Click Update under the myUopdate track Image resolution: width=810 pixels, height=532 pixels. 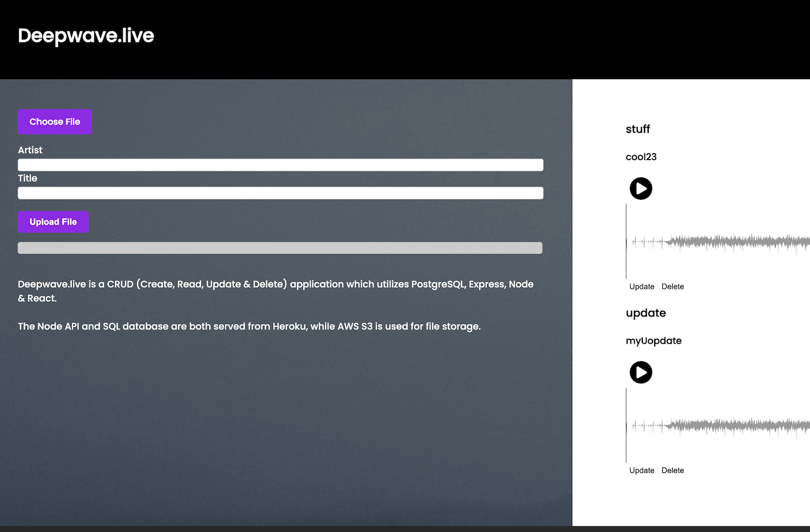coord(642,471)
